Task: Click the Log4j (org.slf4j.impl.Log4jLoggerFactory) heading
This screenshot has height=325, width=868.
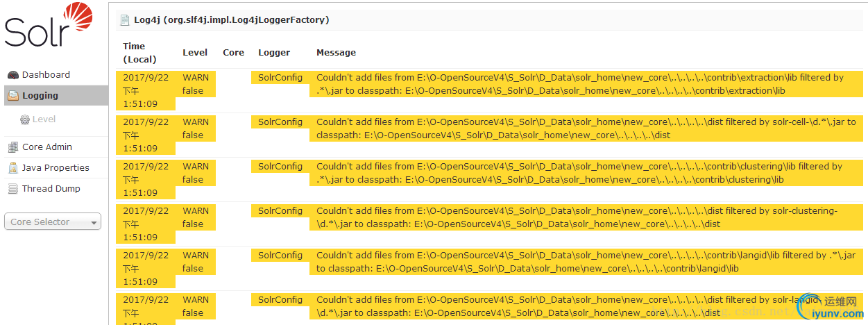Action: click(x=231, y=20)
